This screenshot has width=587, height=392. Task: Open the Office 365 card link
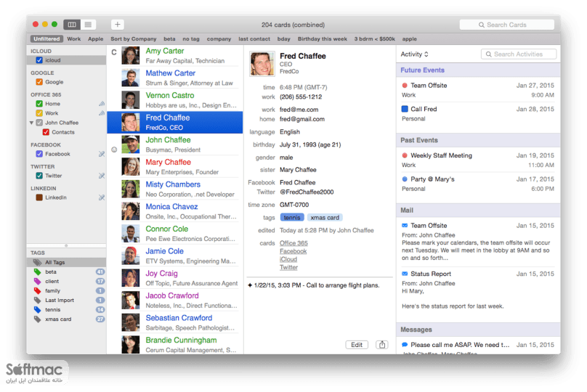[293, 243]
